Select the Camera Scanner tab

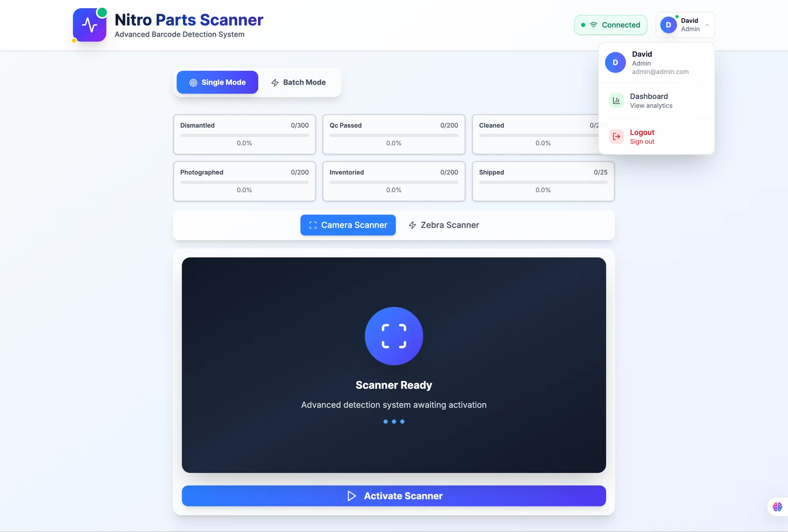click(348, 225)
